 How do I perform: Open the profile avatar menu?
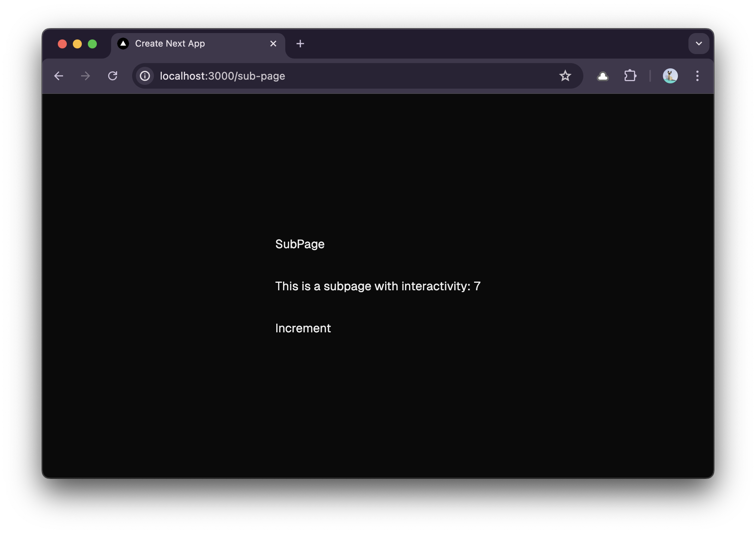tap(670, 76)
